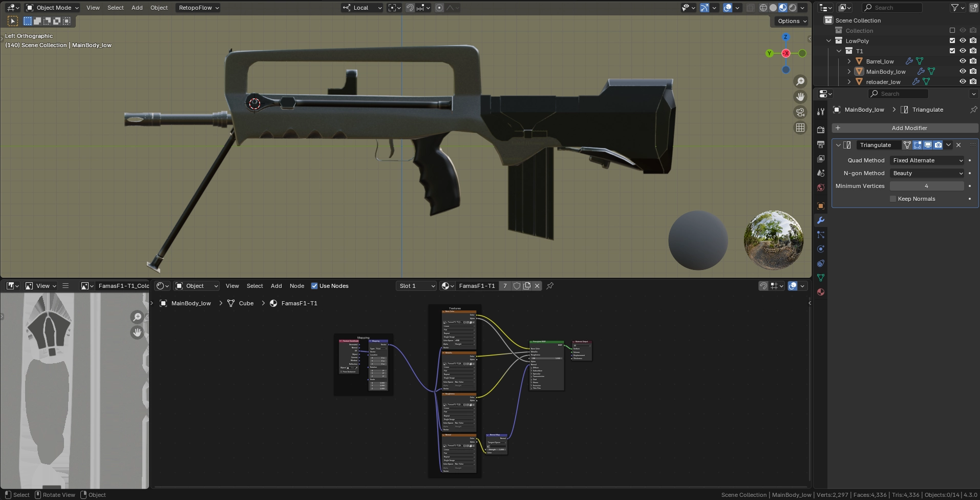
Task: Open the Material properties tab icon
Action: (821, 292)
